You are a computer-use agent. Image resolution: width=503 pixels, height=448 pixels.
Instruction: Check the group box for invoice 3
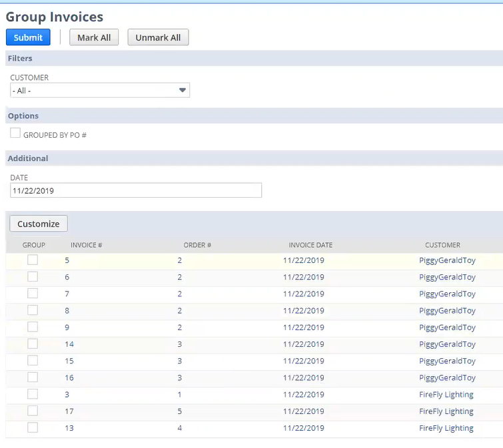33,394
